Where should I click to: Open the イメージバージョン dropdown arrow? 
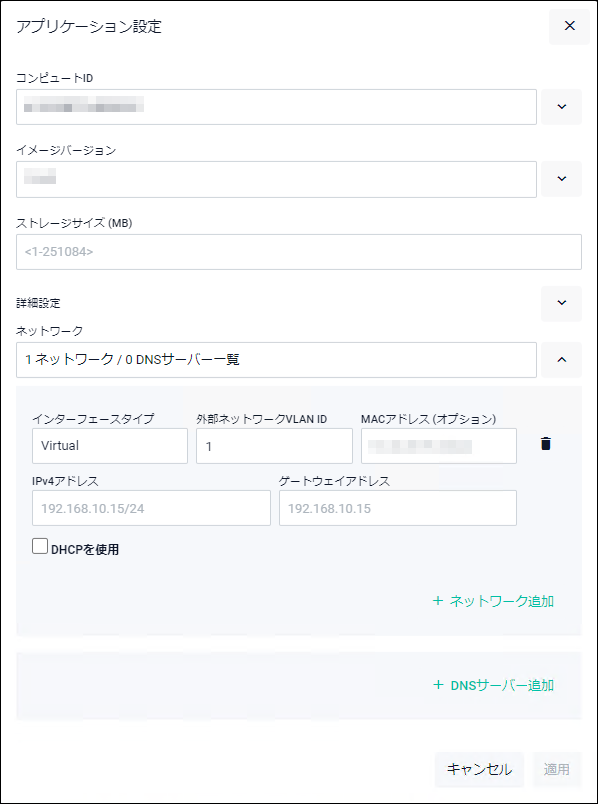coord(562,179)
